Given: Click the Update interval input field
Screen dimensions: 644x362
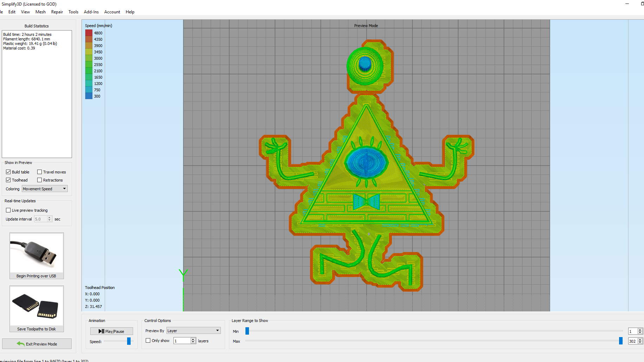Looking at the screenshot, I should point(41,219).
